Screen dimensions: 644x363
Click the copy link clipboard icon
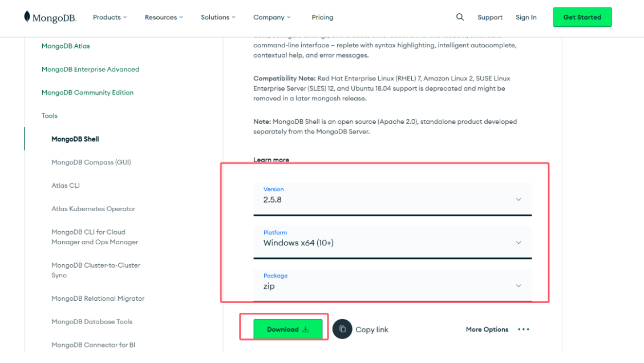(x=342, y=329)
